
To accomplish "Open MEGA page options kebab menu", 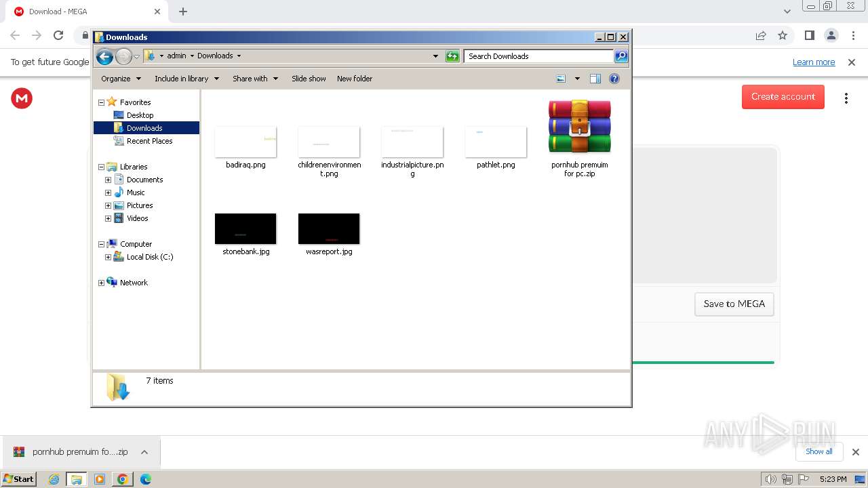I will tap(846, 98).
